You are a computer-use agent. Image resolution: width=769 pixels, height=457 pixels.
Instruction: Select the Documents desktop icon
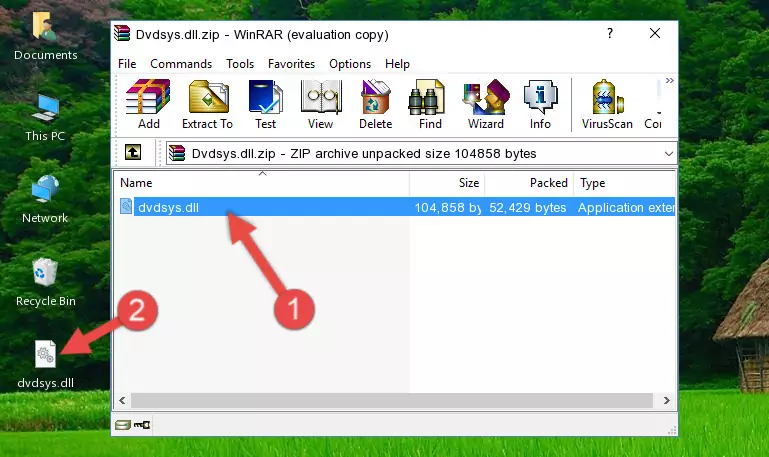(x=46, y=36)
